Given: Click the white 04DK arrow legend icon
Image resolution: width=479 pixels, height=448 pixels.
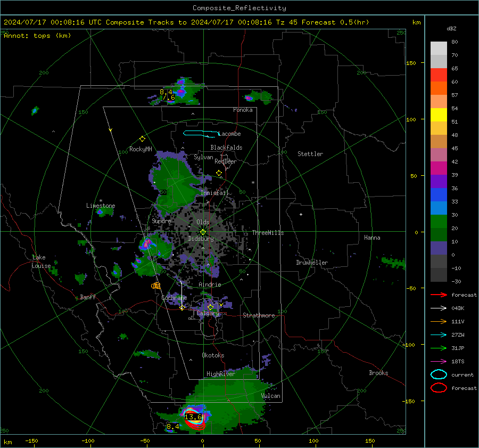Looking at the screenshot, I should coord(439,308).
